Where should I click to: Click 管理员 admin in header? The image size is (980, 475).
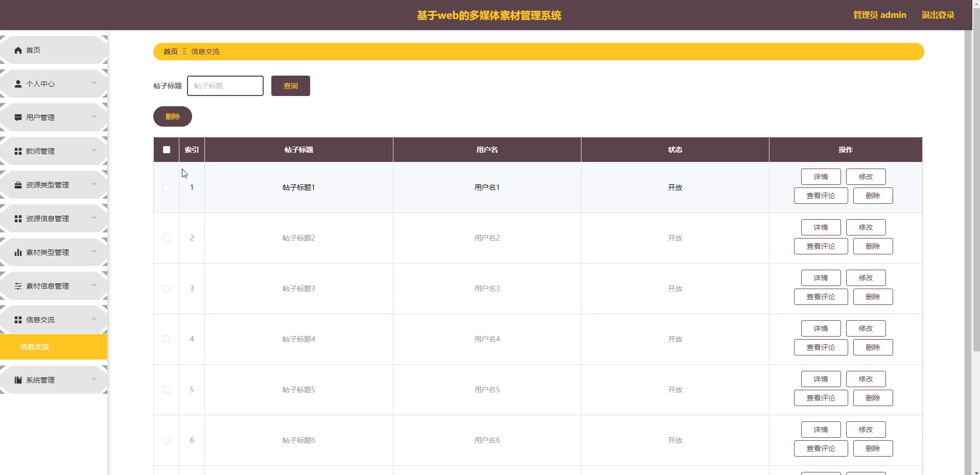click(x=880, y=15)
